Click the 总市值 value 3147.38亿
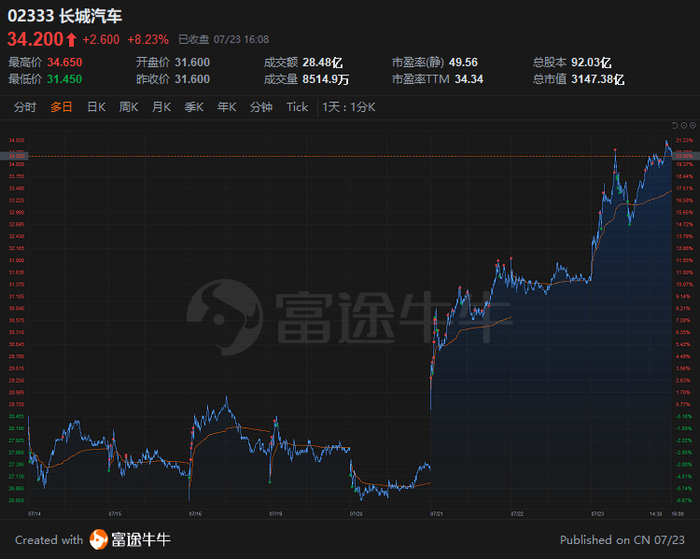700x559 pixels. [x=598, y=79]
